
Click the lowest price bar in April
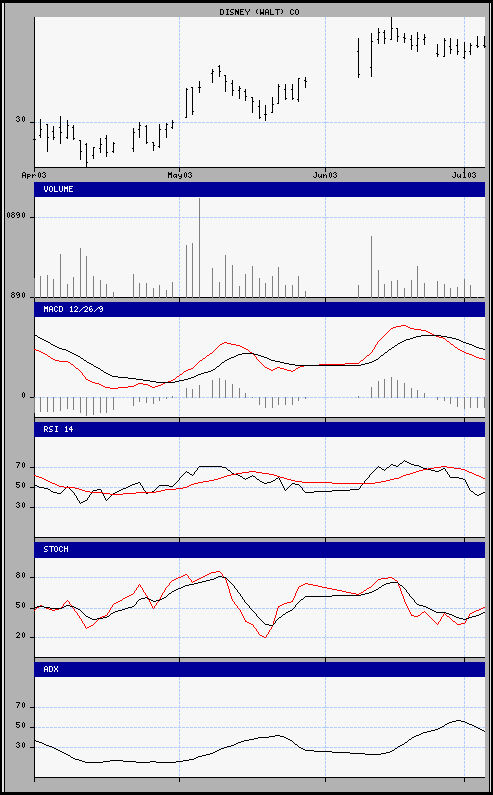(87, 155)
